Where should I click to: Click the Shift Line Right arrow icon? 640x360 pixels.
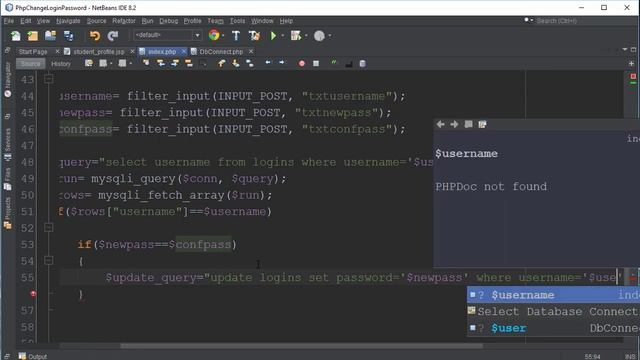[x=282, y=62]
